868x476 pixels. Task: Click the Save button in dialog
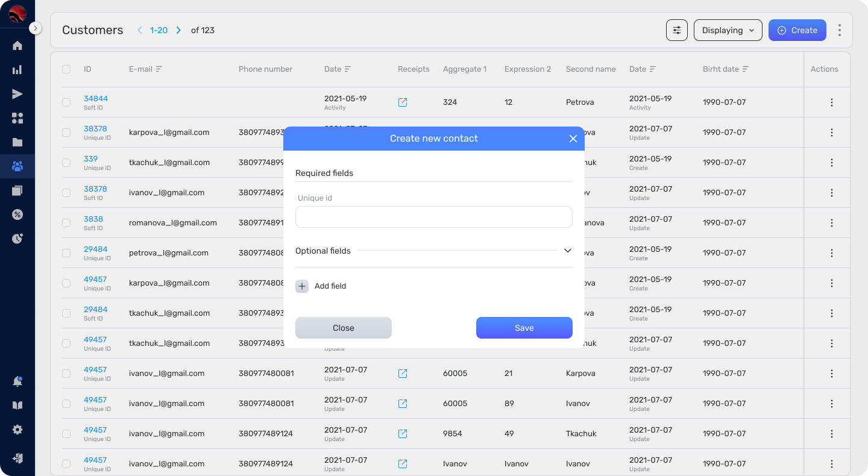524,328
